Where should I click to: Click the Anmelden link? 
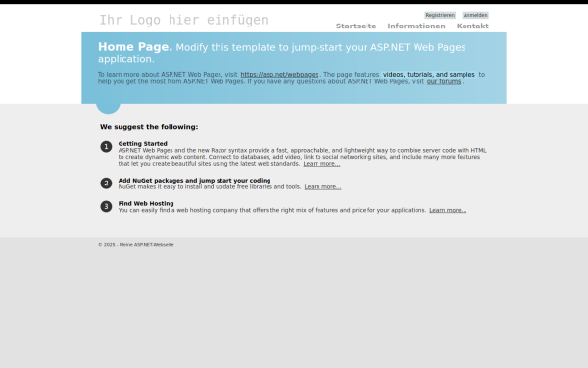click(475, 15)
